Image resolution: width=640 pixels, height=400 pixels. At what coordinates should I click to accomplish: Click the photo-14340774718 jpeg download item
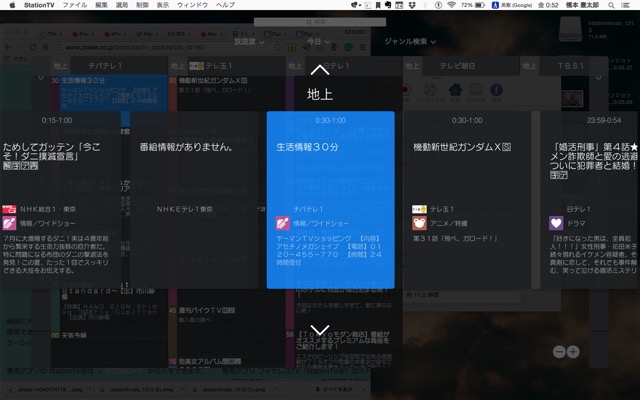[x=50, y=390]
